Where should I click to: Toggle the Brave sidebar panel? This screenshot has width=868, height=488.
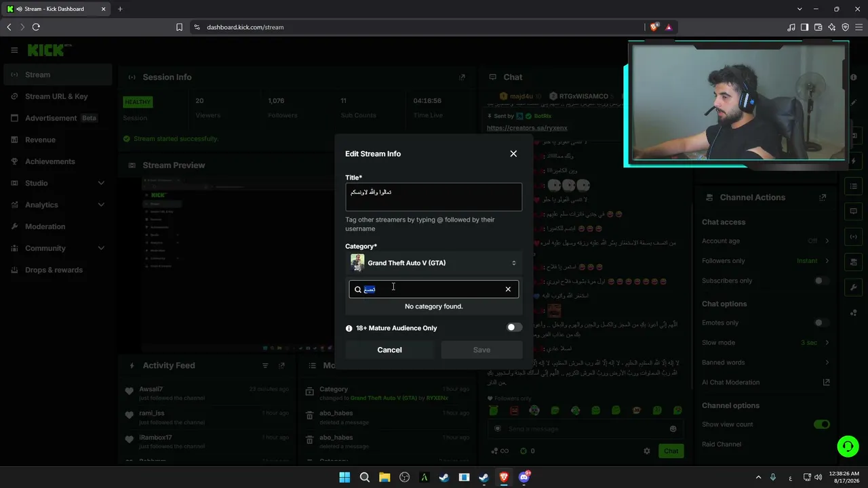tap(805, 27)
